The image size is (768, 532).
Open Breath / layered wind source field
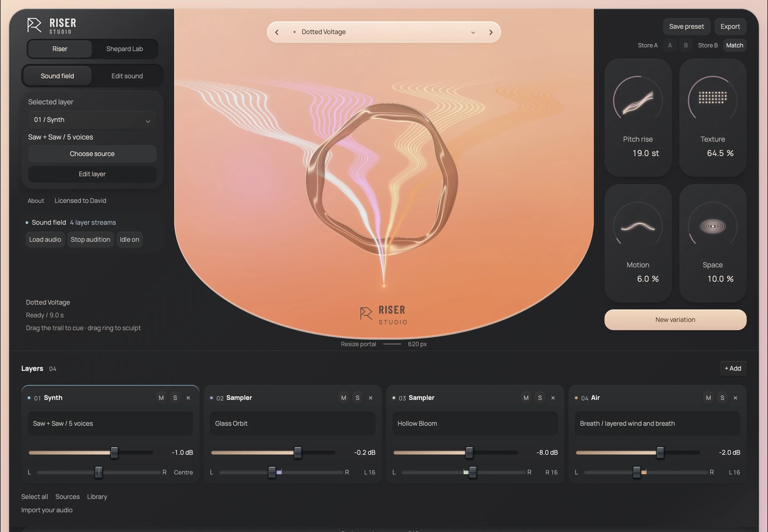pos(657,423)
